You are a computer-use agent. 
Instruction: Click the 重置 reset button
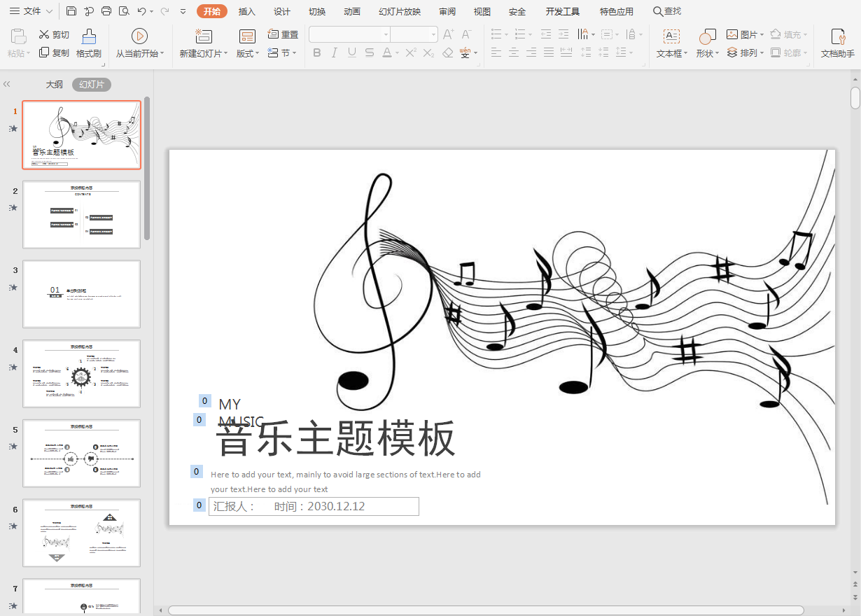[x=283, y=34]
